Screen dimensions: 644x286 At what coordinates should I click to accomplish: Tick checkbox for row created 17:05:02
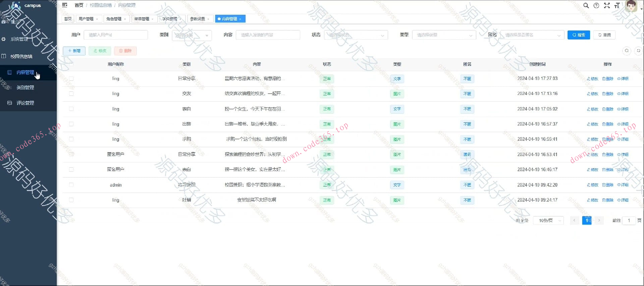pyautogui.click(x=71, y=109)
